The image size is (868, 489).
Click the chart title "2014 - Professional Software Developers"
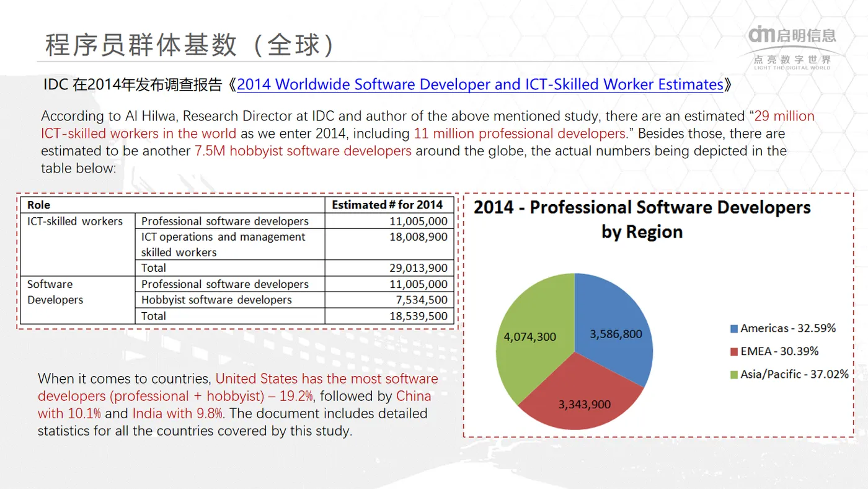[642, 207]
